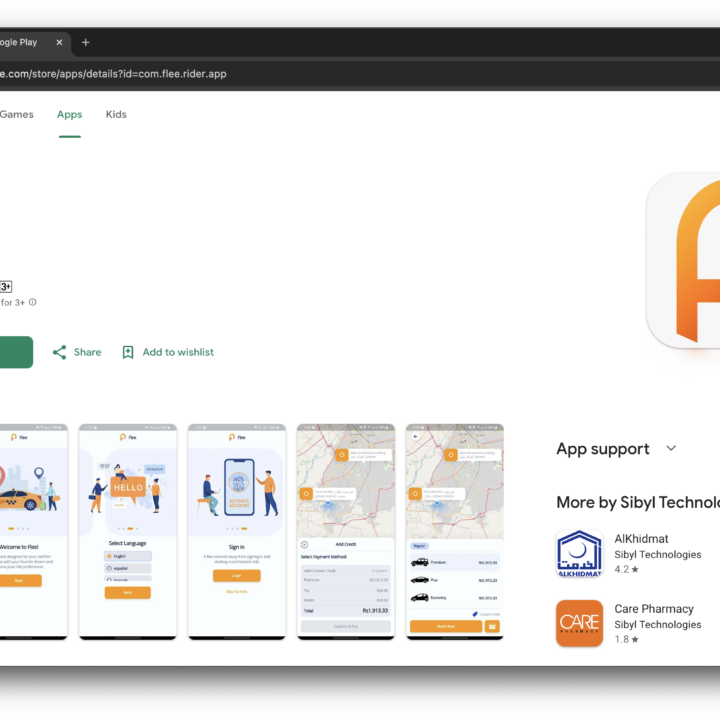The image size is (720, 720).
Task: Click the 3+ content rating badge
Action: point(6,287)
